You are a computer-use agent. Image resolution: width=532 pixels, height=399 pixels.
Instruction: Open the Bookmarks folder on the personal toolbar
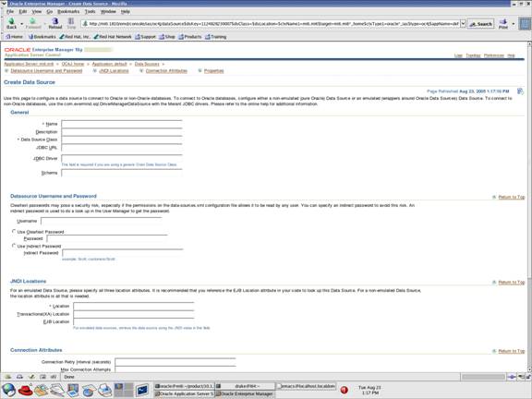[42, 37]
